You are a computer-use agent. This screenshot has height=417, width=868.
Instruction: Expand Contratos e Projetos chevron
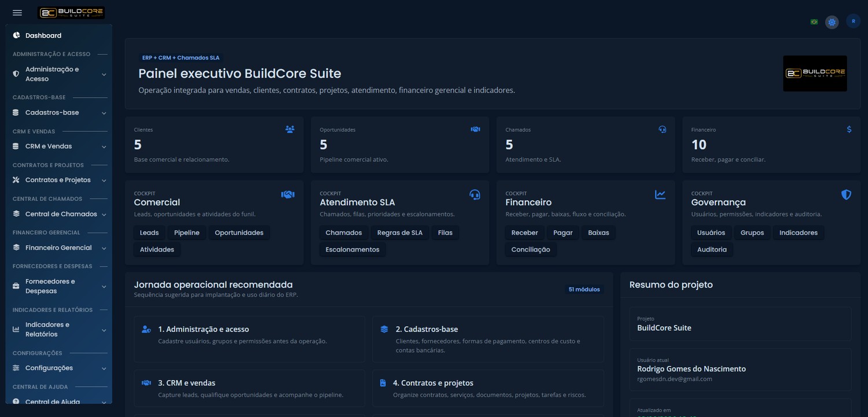point(104,180)
